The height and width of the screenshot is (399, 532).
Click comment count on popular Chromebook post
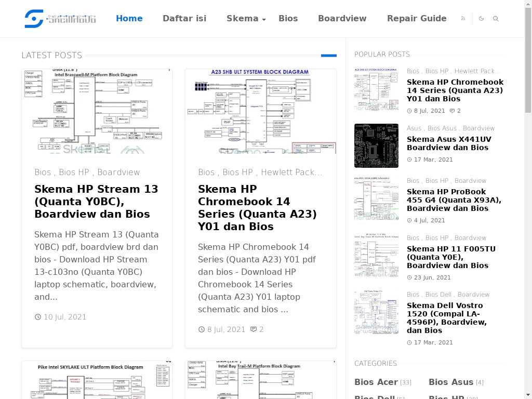coord(455,111)
